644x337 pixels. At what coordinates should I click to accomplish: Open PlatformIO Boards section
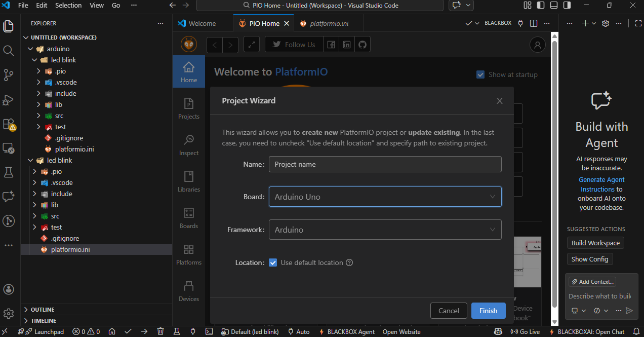click(189, 217)
